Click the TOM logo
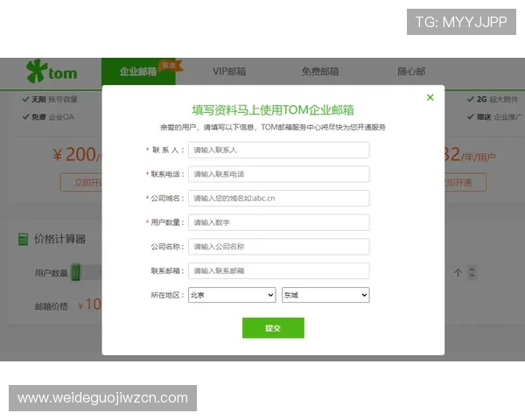This screenshot has width=525, height=420. [x=52, y=70]
